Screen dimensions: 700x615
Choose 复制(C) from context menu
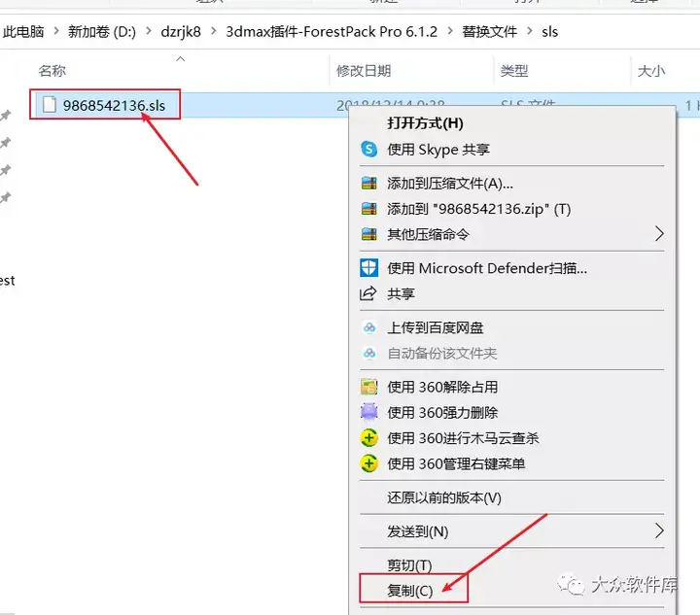[x=410, y=591]
